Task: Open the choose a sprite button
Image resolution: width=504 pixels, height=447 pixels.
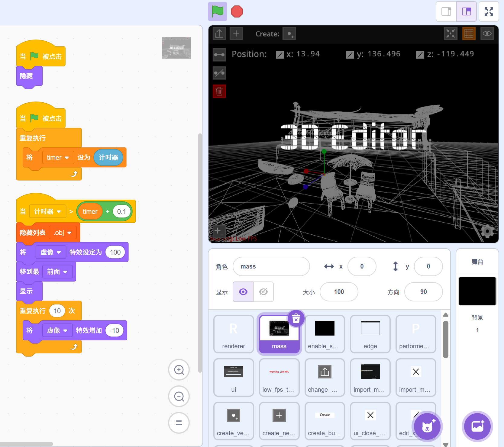Action: point(427,426)
